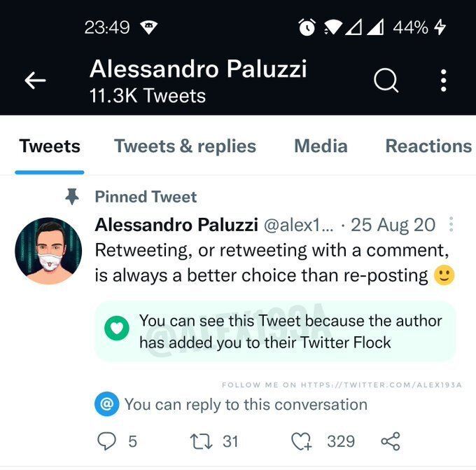The height and width of the screenshot is (470, 476).
Task: Tap the battery charging icon in status bar
Action: 440,27
